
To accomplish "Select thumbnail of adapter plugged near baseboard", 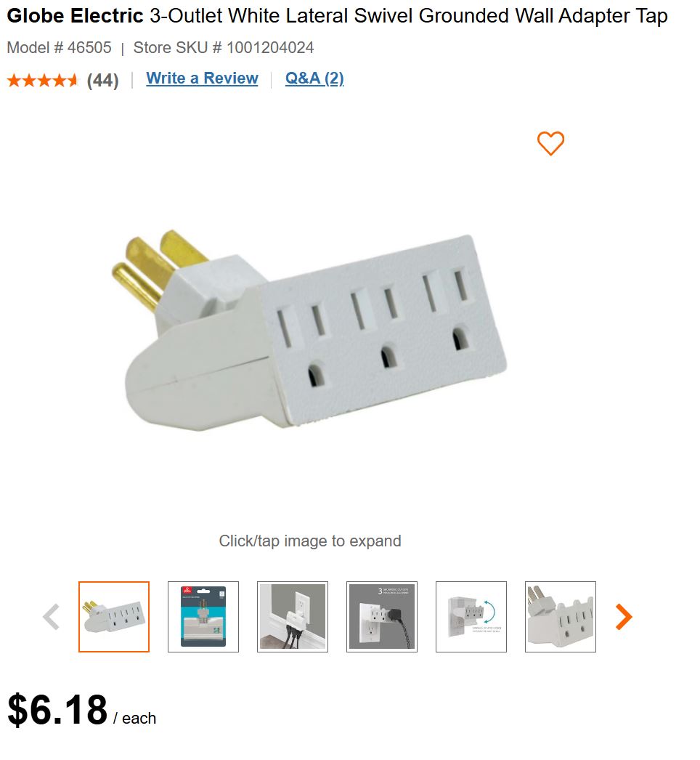I will 293,617.
